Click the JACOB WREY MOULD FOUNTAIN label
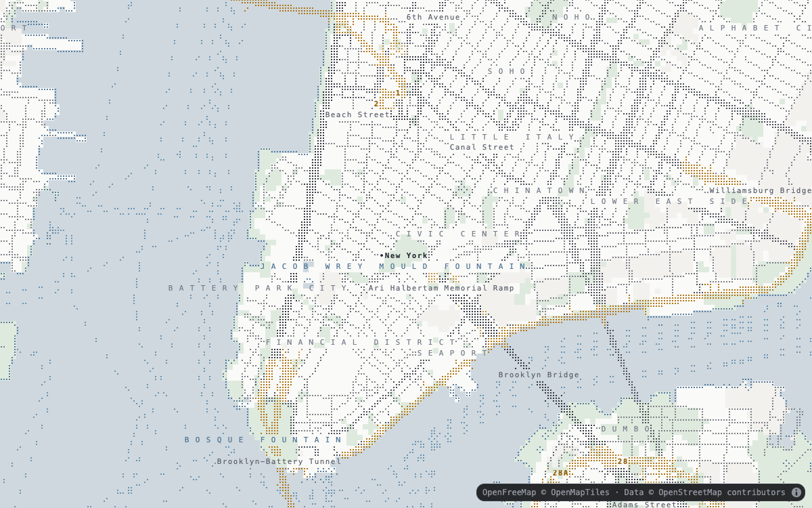 click(394, 266)
